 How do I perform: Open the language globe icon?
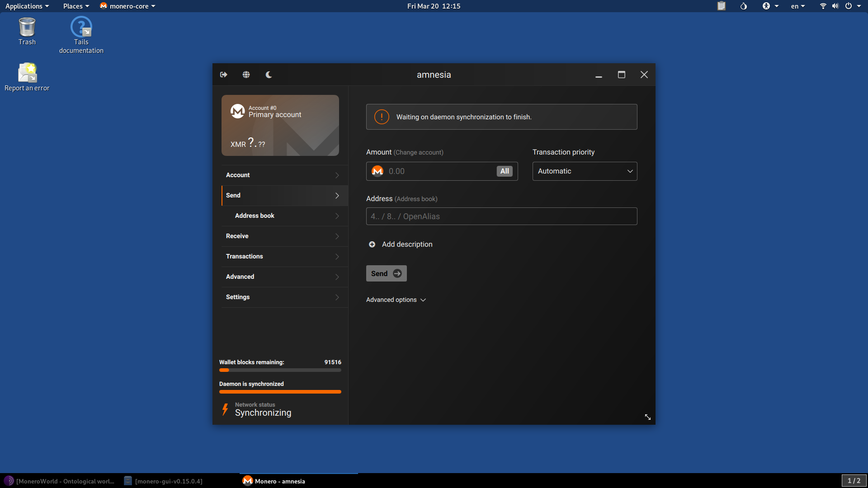click(x=246, y=75)
